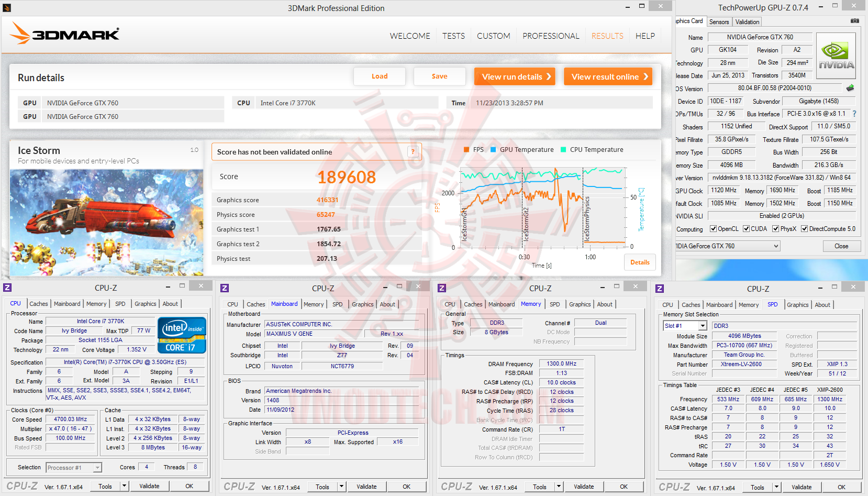868x496 pixels.
Task: Open Details below the Ice Storm chart
Action: point(640,262)
